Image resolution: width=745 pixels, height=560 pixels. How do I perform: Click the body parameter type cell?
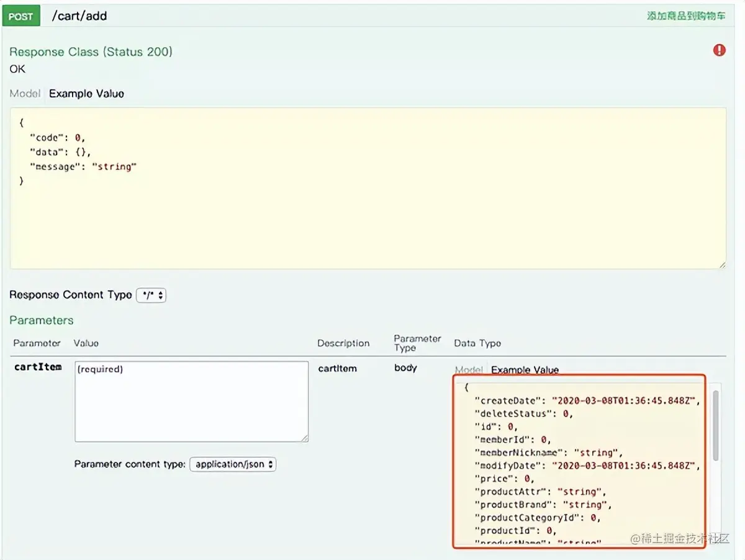coord(405,368)
